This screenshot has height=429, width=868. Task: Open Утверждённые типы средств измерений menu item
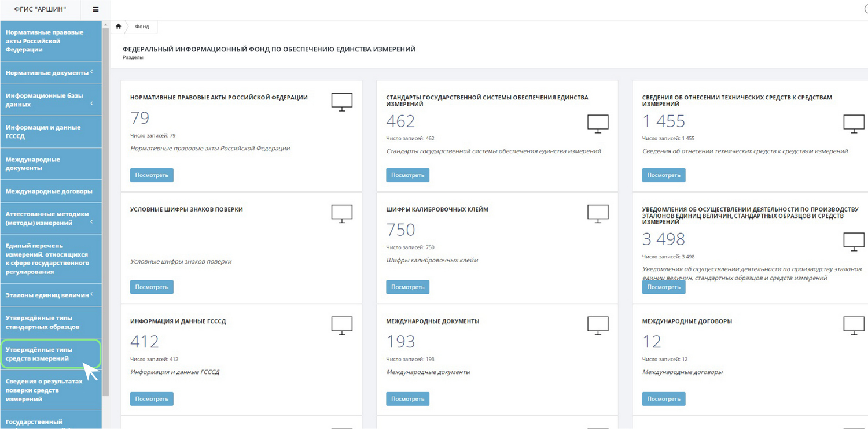pos(51,354)
